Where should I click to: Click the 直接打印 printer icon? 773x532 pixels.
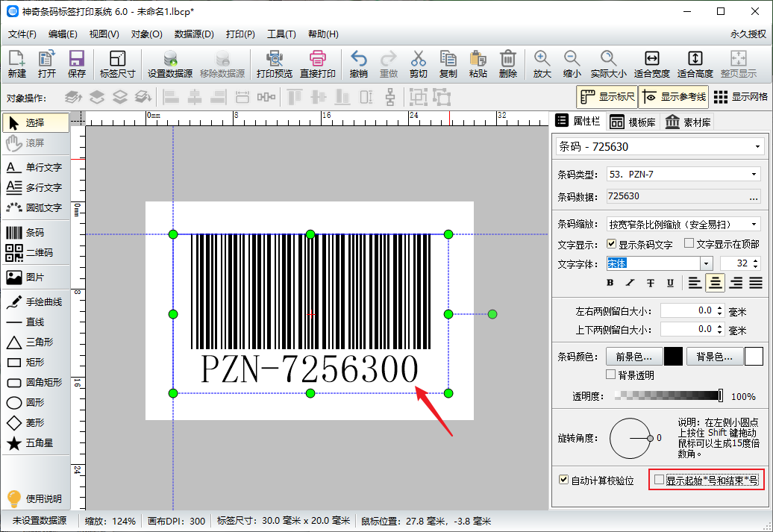pos(318,64)
